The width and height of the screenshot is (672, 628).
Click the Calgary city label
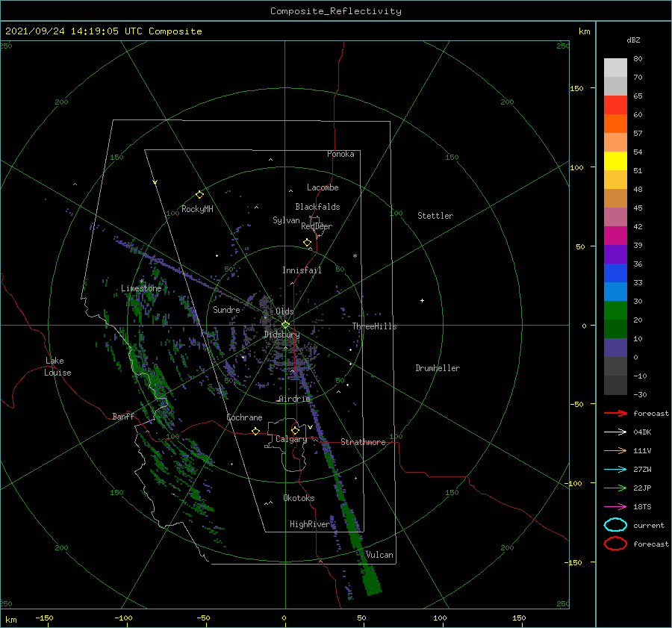point(291,439)
